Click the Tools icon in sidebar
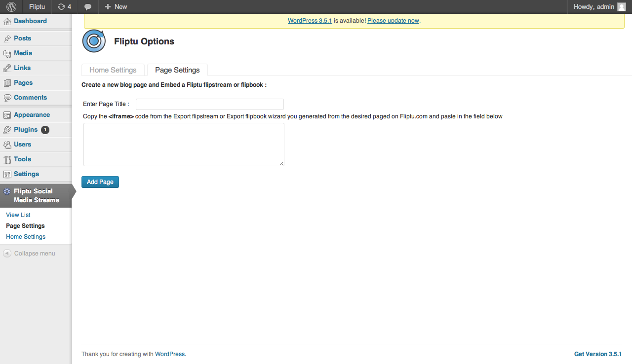Viewport: 632px width, 364px height. 7,159
